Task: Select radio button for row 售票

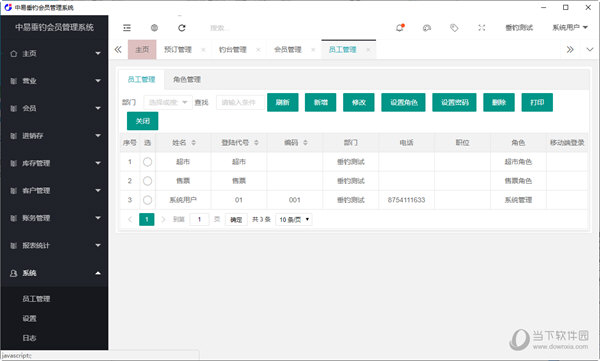Action: pos(147,181)
